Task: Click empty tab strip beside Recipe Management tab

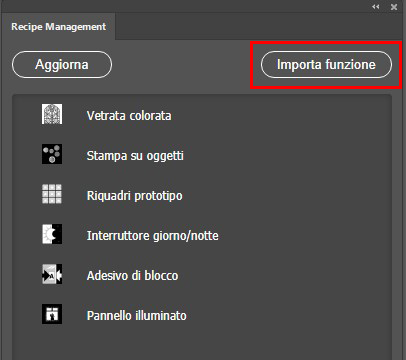Action: (x=259, y=27)
